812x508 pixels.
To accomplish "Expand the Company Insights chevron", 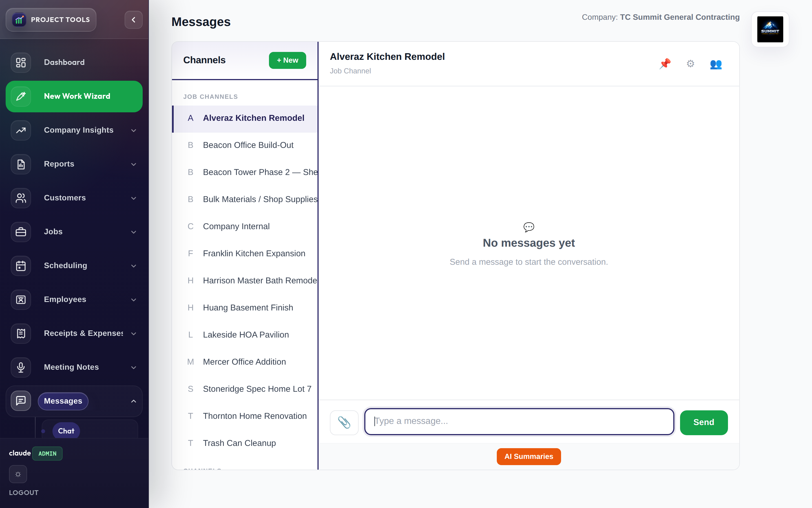I will point(134,130).
